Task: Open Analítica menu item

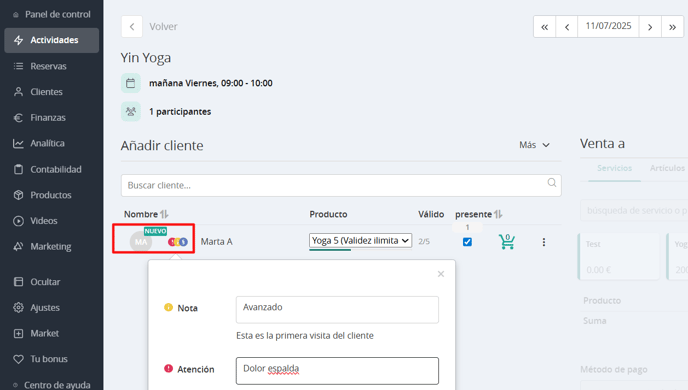Action: click(47, 143)
